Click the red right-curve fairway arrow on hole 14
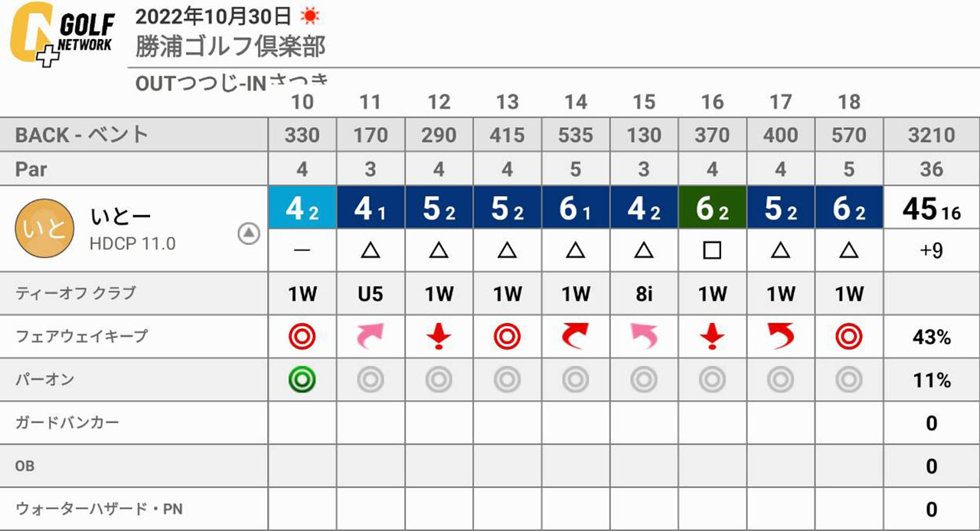The width and height of the screenshot is (980, 531). (x=575, y=336)
